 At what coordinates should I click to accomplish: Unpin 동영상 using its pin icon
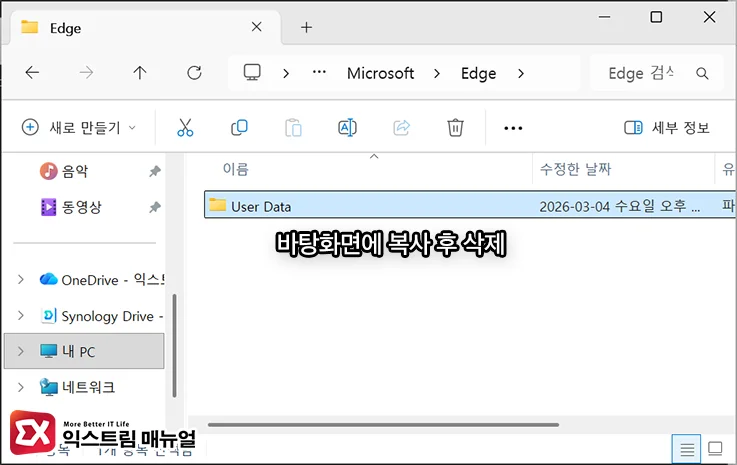tap(155, 207)
